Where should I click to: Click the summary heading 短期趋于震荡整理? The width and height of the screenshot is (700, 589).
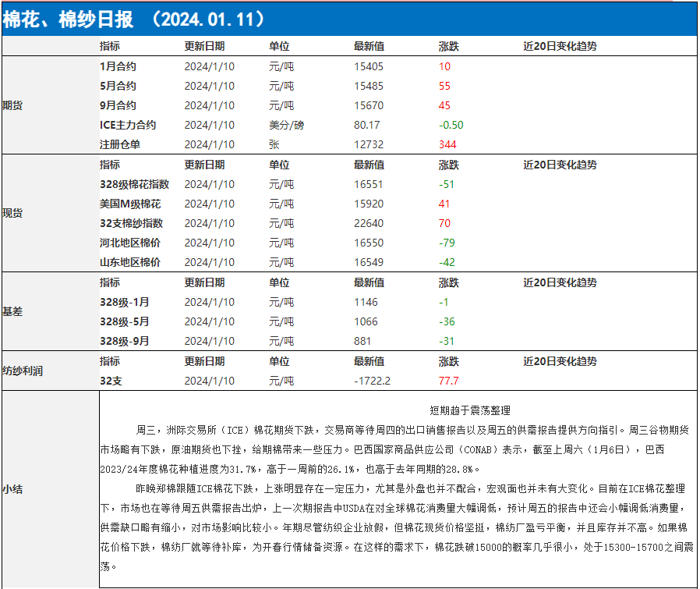(x=469, y=410)
